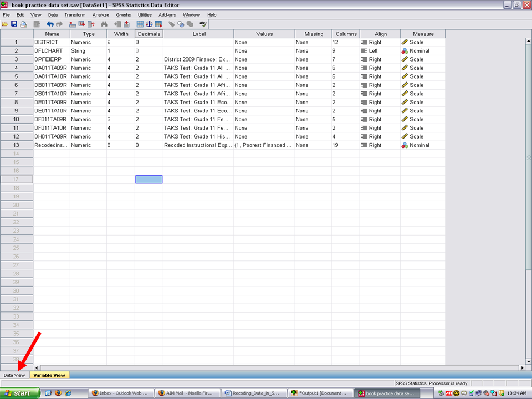Click the Measure cell for DFLCHART (Nominal)
The width and height of the screenshot is (532, 399).
422,51
